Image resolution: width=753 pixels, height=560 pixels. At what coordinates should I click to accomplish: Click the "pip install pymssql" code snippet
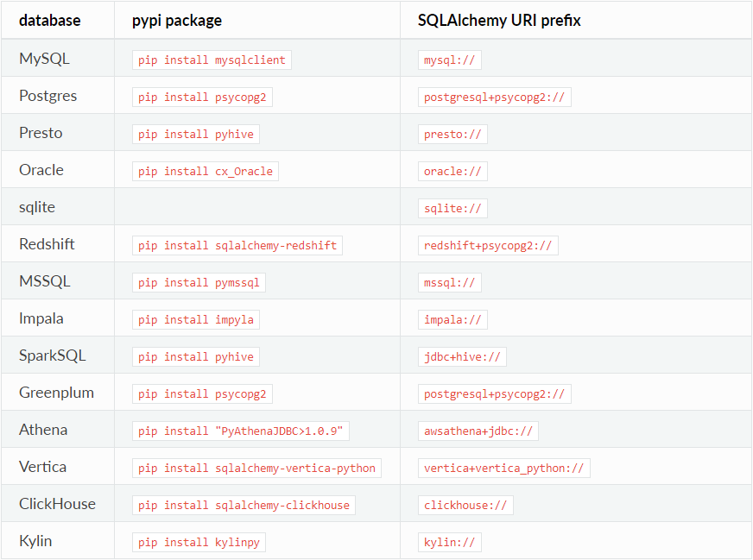[x=199, y=282]
